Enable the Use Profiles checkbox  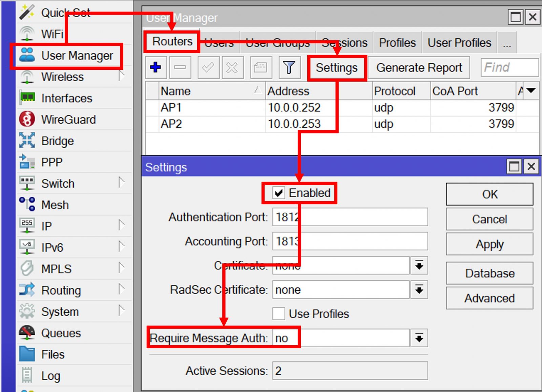tap(279, 314)
